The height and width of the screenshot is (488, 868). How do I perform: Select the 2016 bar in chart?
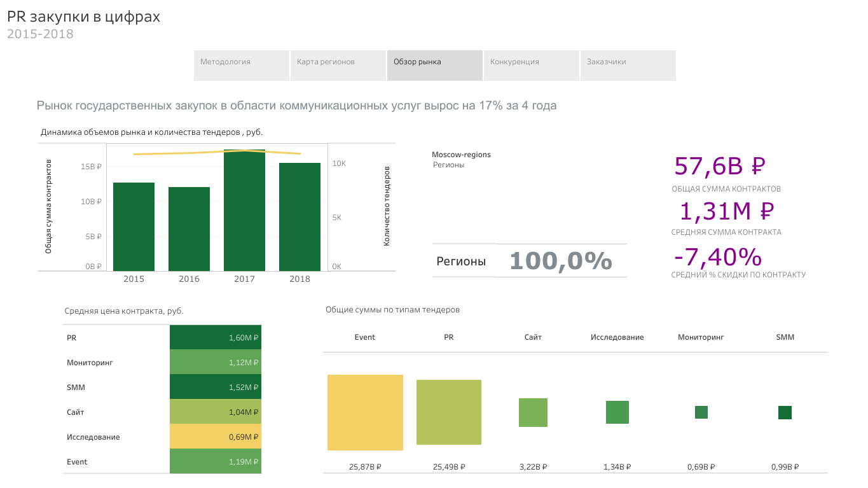[x=189, y=229]
